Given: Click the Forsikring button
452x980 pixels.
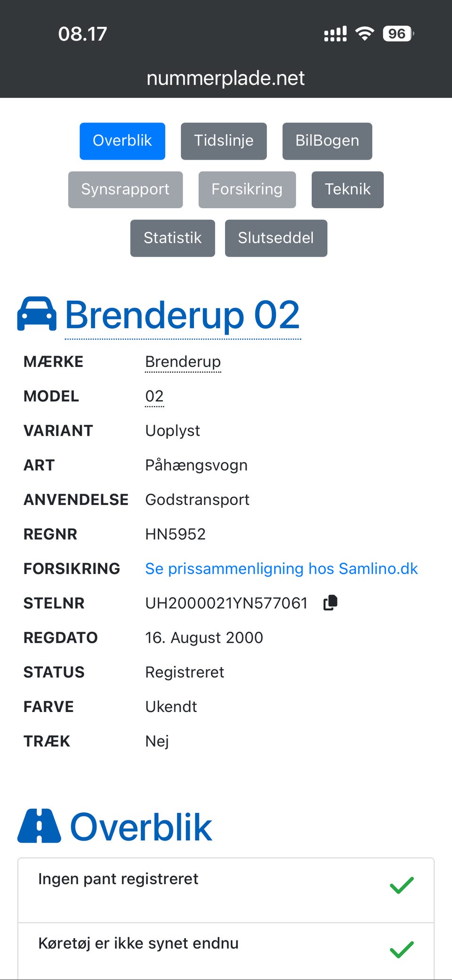Looking at the screenshot, I should (x=247, y=189).
